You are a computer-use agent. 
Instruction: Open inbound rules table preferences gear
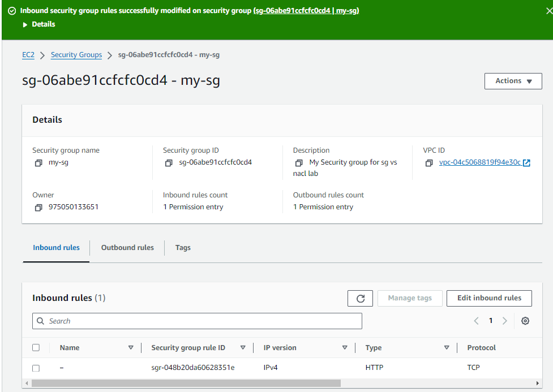click(x=525, y=321)
